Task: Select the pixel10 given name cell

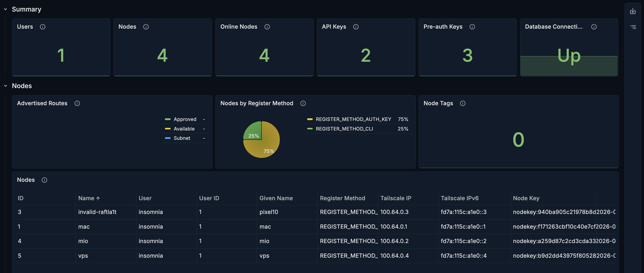Action: pos(287,212)
